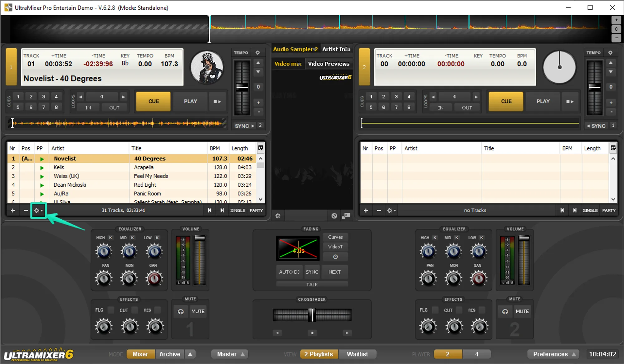Open left playlist column chooser dropdown
This screenshot has height=364, width=624.
coord(261,148)
